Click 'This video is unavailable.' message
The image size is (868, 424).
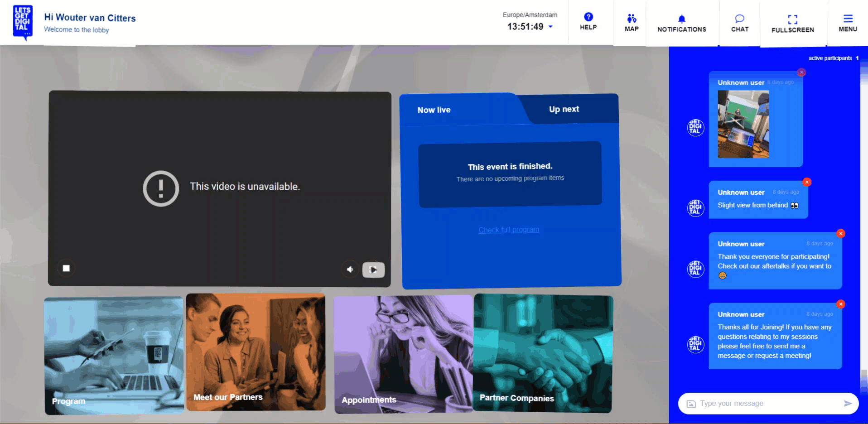point(245,186)
